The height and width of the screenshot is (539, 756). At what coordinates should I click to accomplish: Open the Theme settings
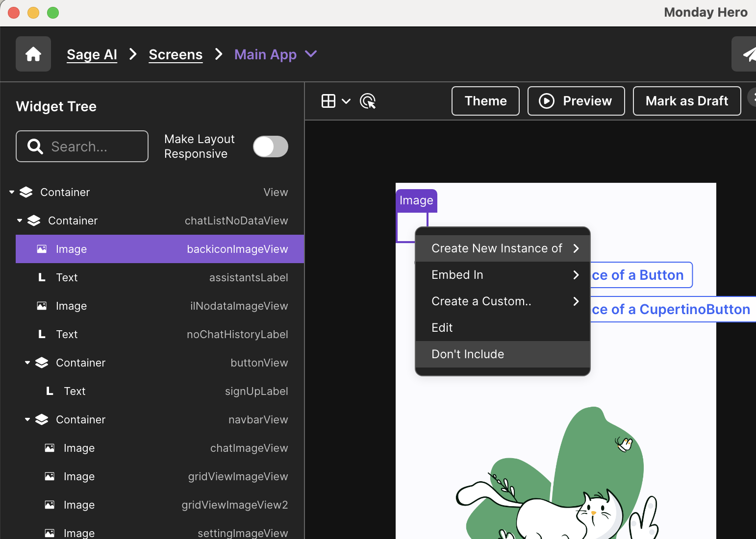coord(485,101)
